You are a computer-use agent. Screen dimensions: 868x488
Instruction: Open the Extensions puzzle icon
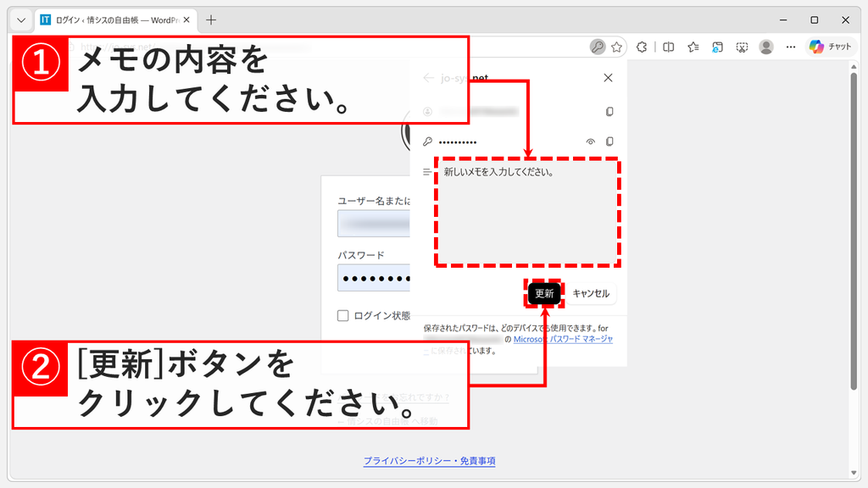pyautogui.click(x=642, y=47)
